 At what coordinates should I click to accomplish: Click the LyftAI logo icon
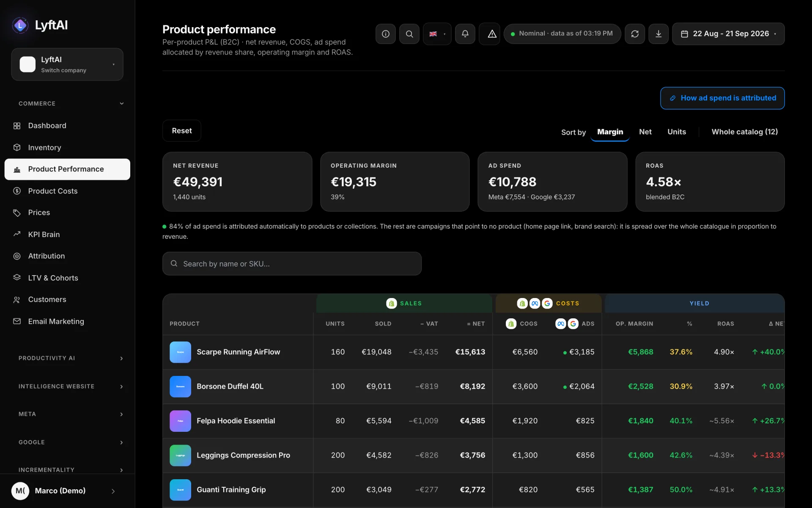click(x=20, y=25)
